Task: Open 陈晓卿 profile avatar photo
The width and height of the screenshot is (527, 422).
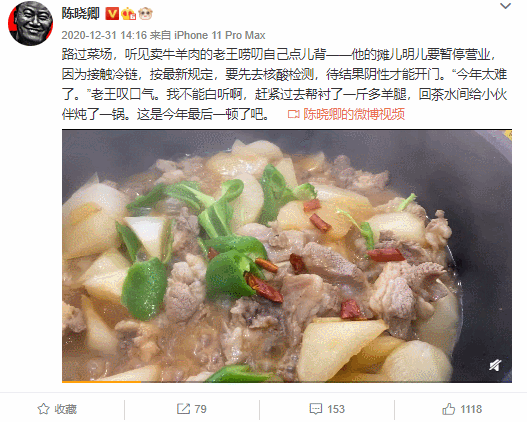Action: coord(31,23)
